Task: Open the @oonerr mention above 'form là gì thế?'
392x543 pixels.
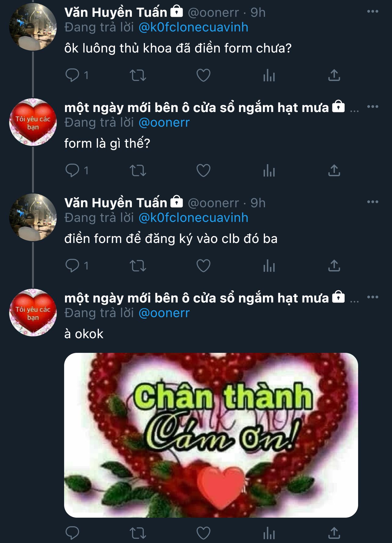Action: (x=164, y=123)
